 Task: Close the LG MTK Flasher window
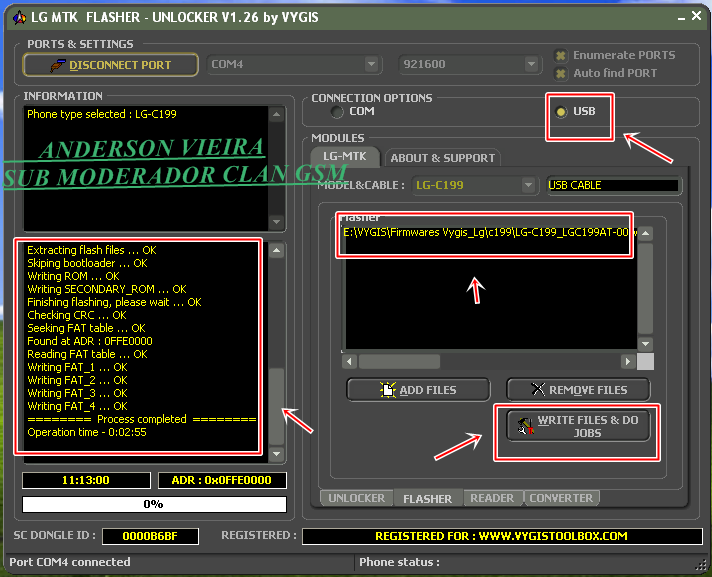696,16
